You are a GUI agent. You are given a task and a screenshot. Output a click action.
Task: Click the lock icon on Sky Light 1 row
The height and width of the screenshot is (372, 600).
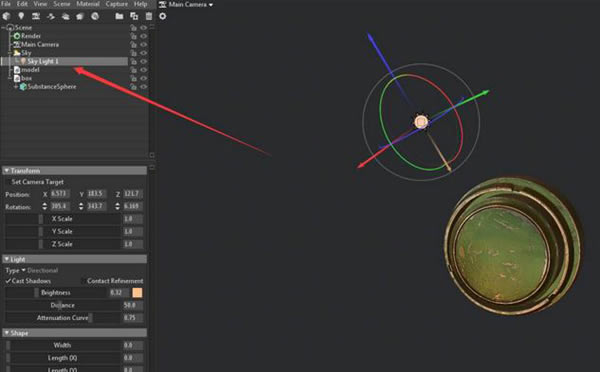[x=133, y=61]
